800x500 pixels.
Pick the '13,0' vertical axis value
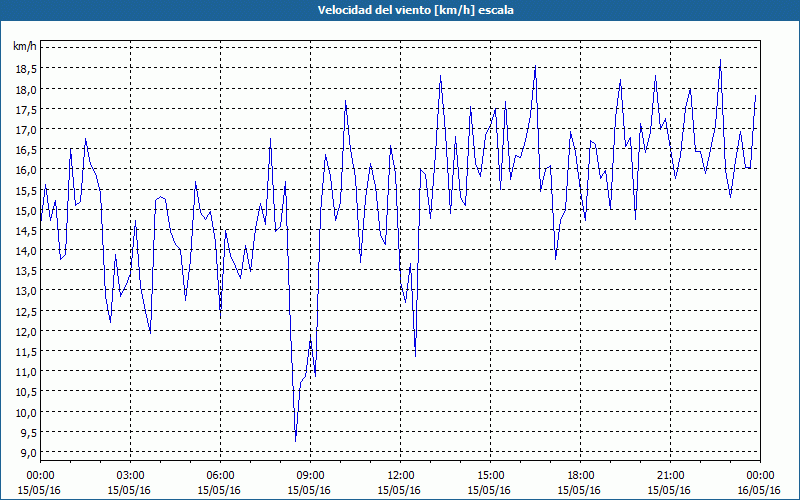tap(27, 291)
